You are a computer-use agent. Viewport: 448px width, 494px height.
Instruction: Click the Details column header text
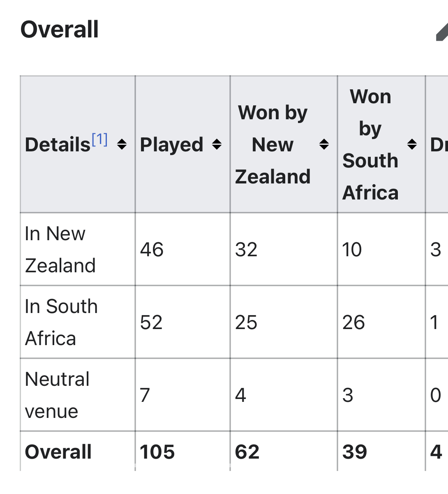click(58, 145)
